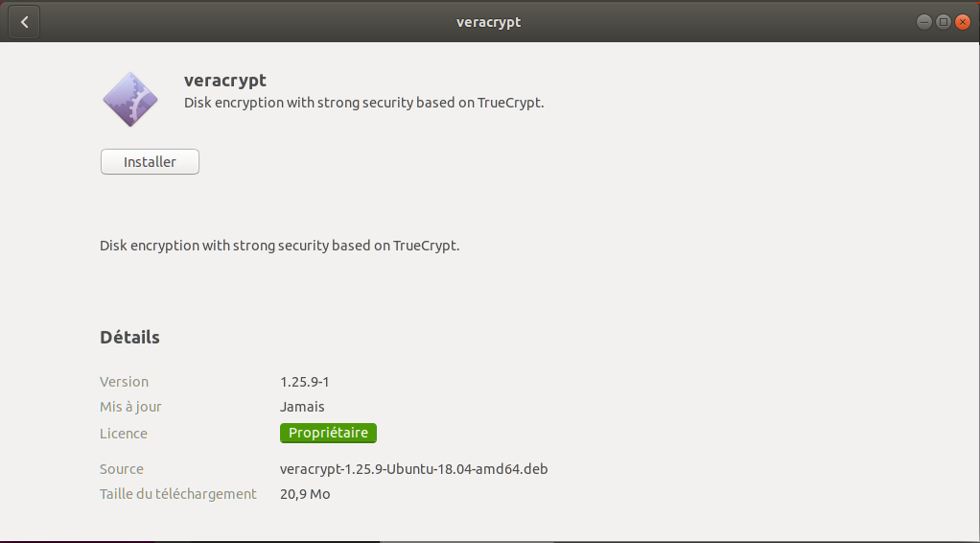The image size is (980, 543).
Task: Click the green Propriétaire licence badge
Action: point(328,434)
